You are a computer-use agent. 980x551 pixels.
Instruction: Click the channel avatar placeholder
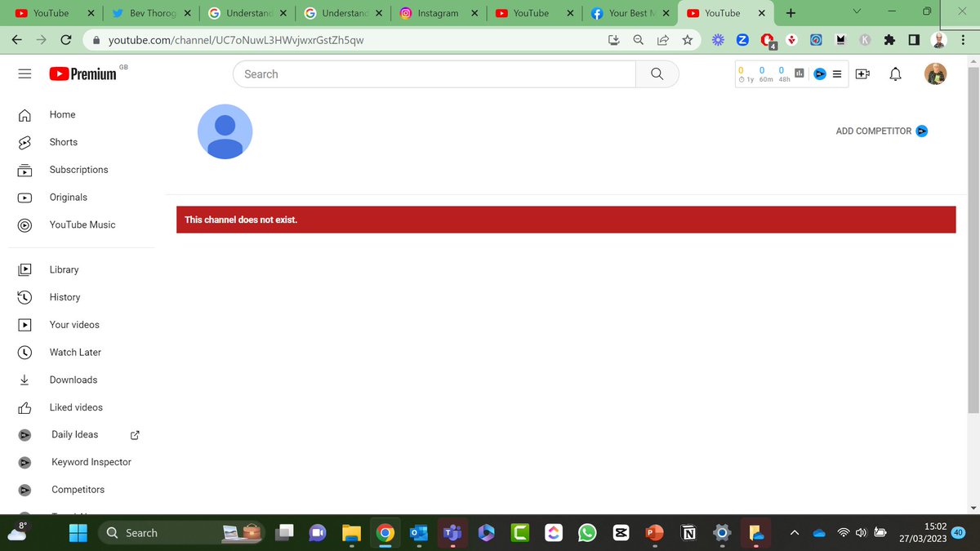pos(225,131)
